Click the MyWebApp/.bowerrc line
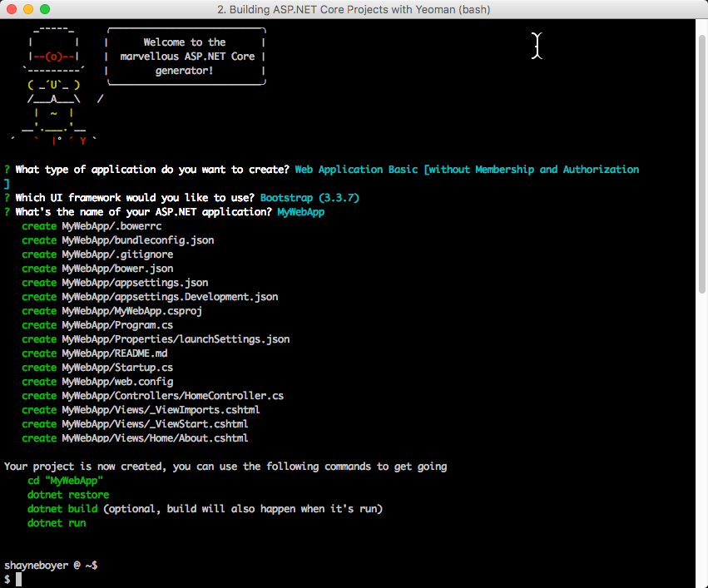 coord(92,226)
